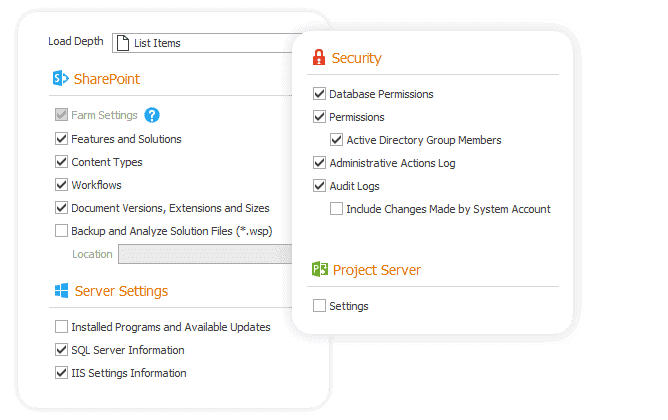The height and width of the screenshot is (420, 668).
Task: Enable Backup and Analyze Solution Files
Action: [x=61, y=230]
